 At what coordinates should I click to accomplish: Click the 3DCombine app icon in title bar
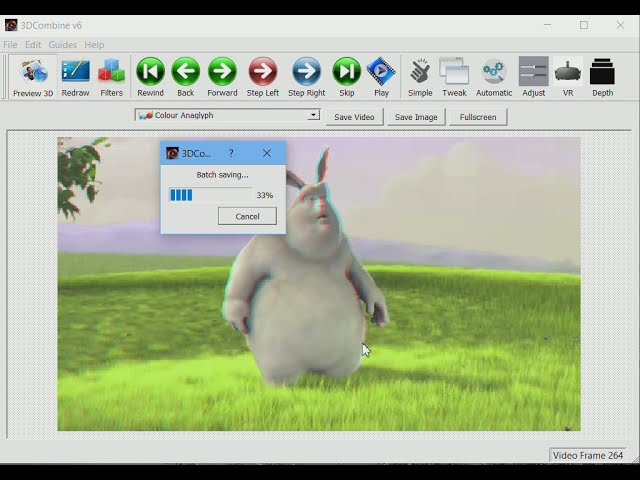11,25
